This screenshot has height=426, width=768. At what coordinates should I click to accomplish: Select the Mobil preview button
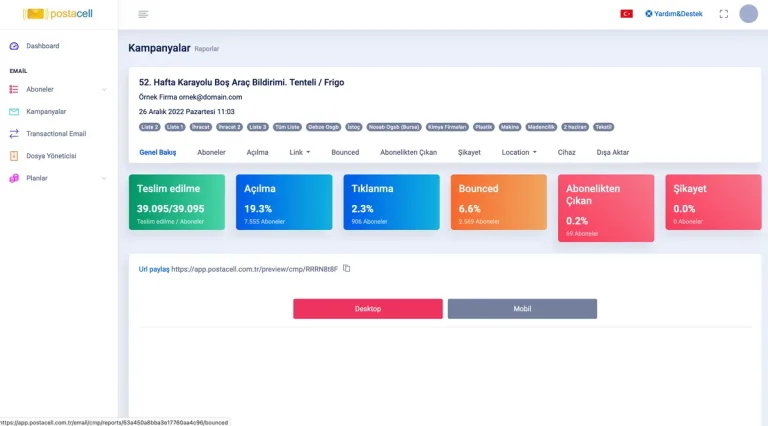[x=521, y=309]
